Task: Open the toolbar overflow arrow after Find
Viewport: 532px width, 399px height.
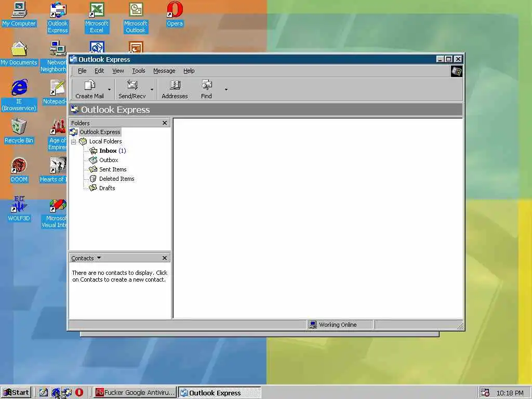Action: pyautogui.click(x=227, y=89)
